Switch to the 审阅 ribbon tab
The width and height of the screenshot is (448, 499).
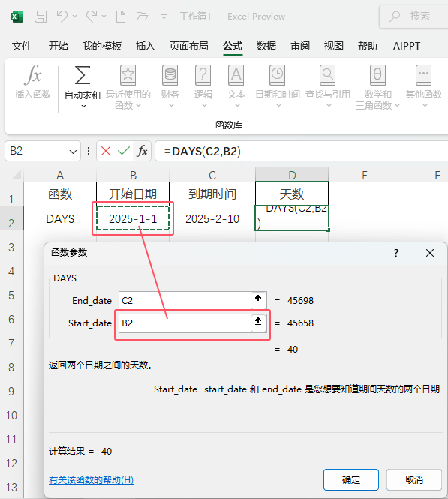click(300, 46)
